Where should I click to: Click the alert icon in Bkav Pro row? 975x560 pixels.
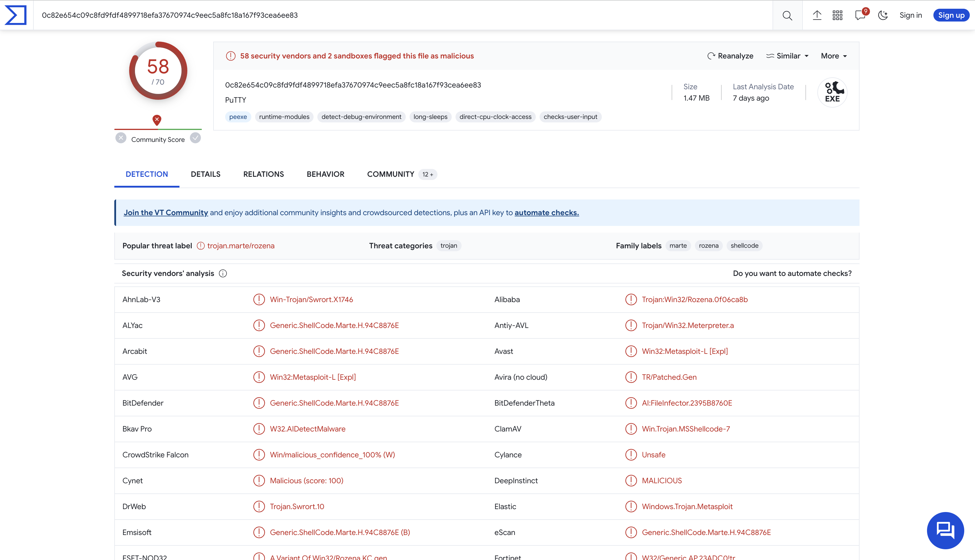tap(259, 429)
